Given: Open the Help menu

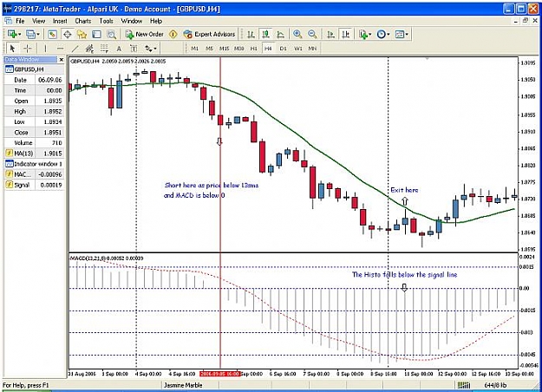Looking at the screenshot, I should click(156, 21).
